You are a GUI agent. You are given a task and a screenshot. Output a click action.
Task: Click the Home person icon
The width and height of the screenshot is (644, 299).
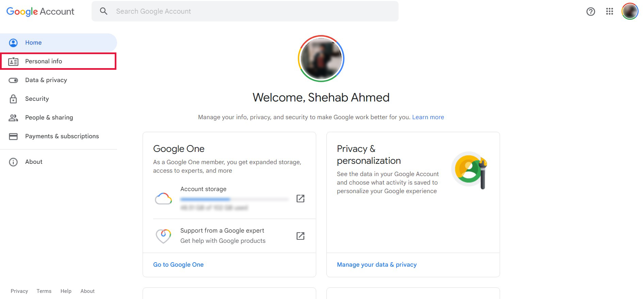pos(13,43)
